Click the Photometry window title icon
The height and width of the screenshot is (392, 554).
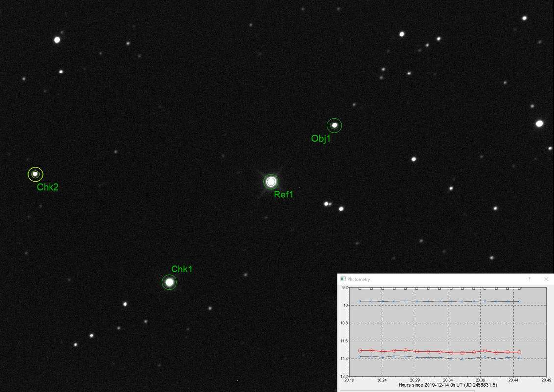click(343, 279)
